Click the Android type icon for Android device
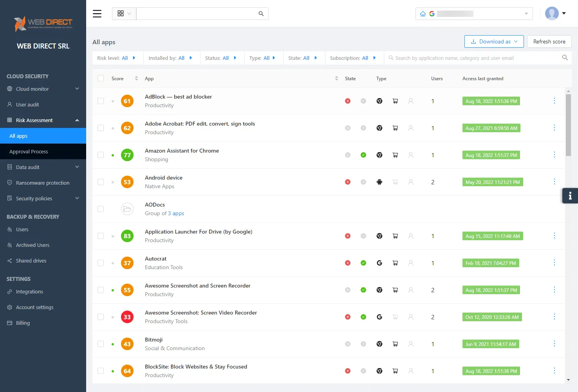This screenshot has width=578, height=392. [379, 182]
